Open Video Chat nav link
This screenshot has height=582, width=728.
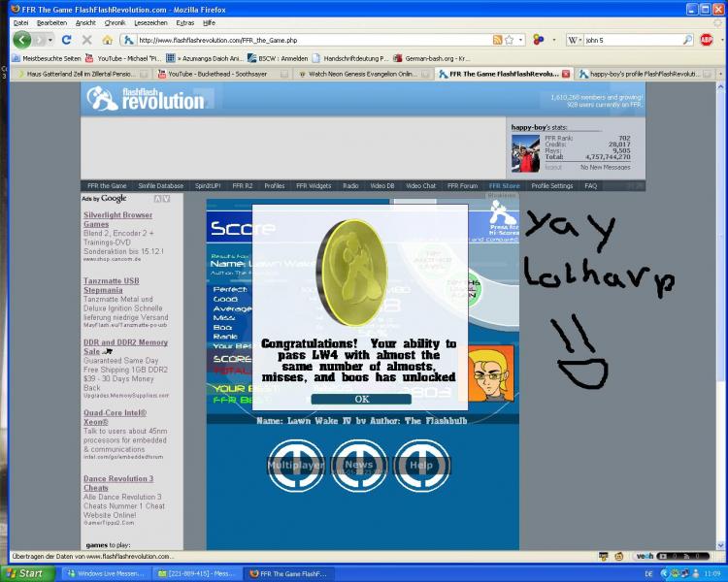[420, 185]
